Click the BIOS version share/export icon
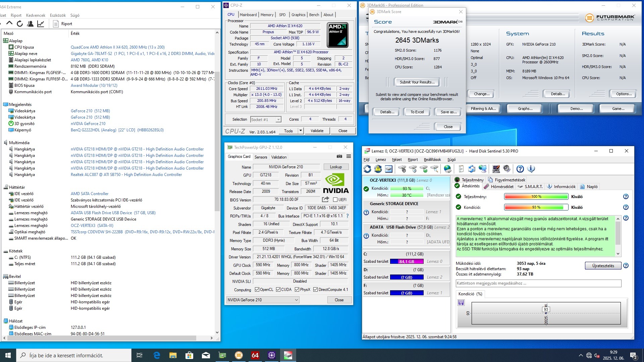The height and width of the screenshot is (362, 644). 325,199
